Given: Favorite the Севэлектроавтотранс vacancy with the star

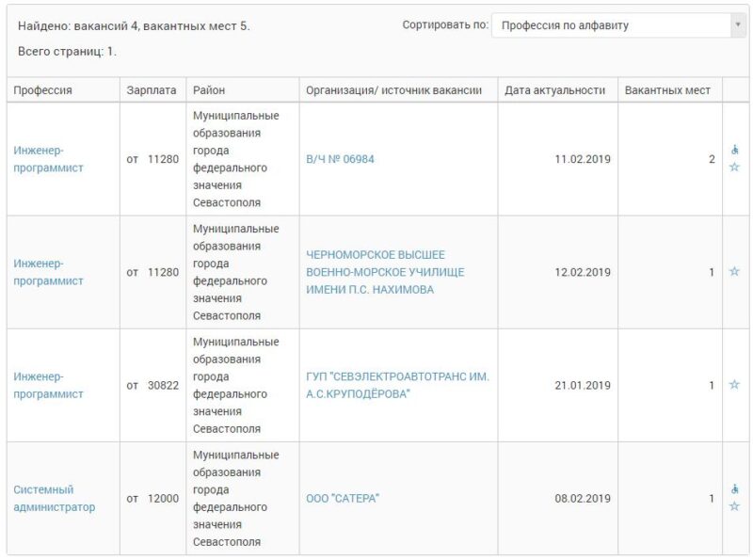Looking at the screenshot, I should (x=734, y=385).
